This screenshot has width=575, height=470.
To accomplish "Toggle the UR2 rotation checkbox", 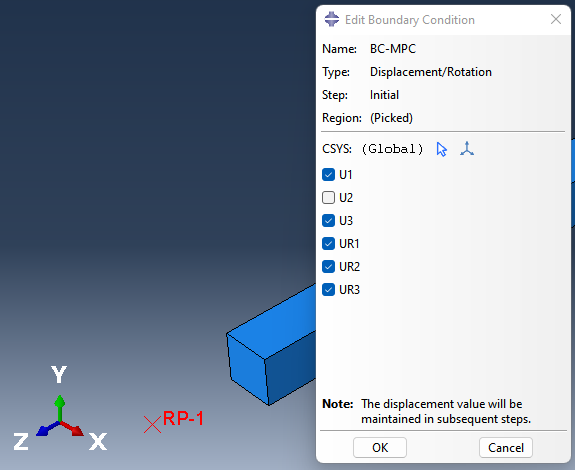I will click(x=328, y=267).
